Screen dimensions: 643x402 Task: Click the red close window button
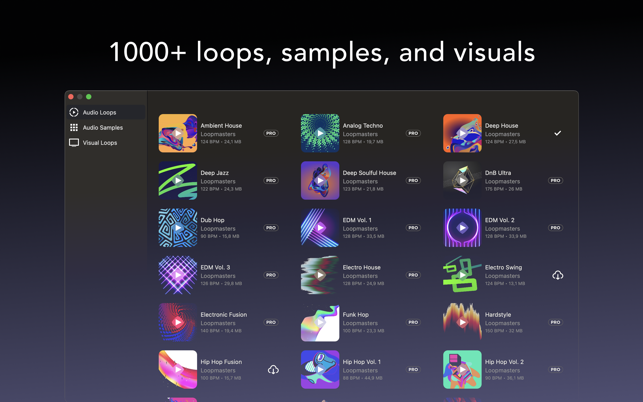pos(71,97)
